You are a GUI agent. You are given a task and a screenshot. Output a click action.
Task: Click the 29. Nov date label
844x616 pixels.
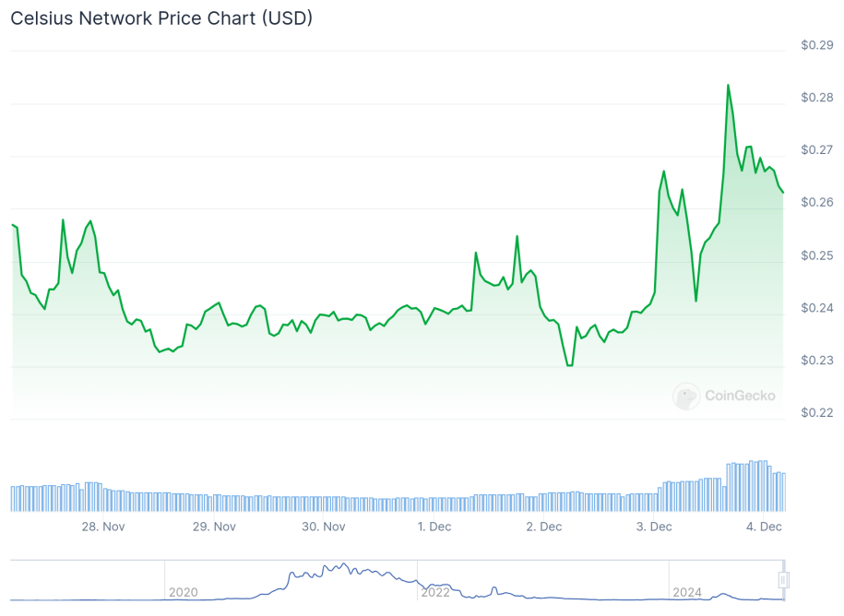pyautogui.click(x=214, y=527)
